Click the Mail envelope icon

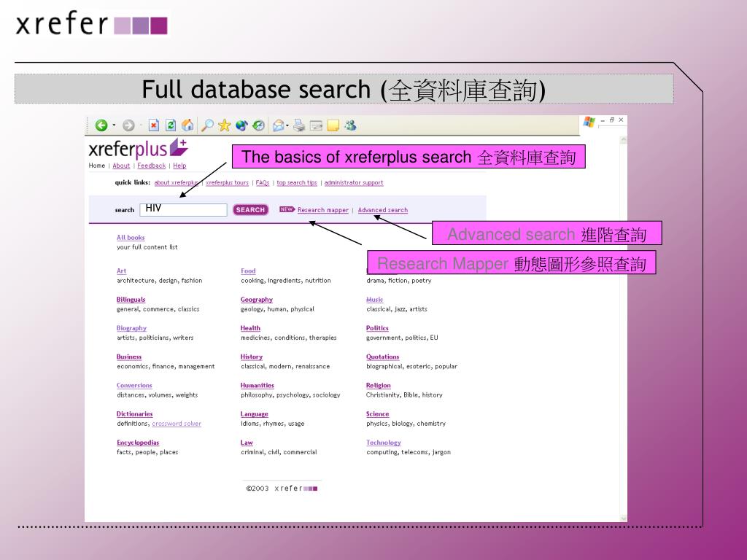point(278,125)
